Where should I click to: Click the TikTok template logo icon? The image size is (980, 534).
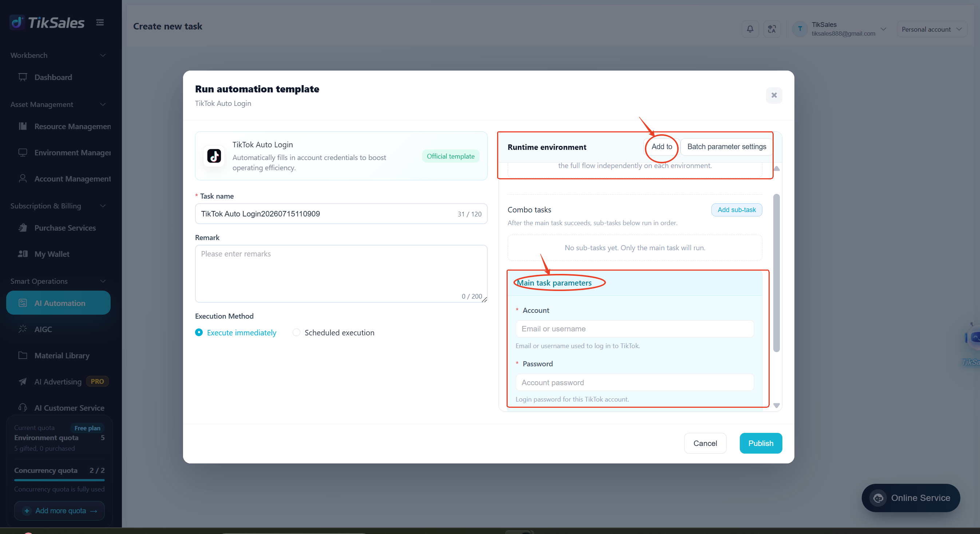coord(214,156)
